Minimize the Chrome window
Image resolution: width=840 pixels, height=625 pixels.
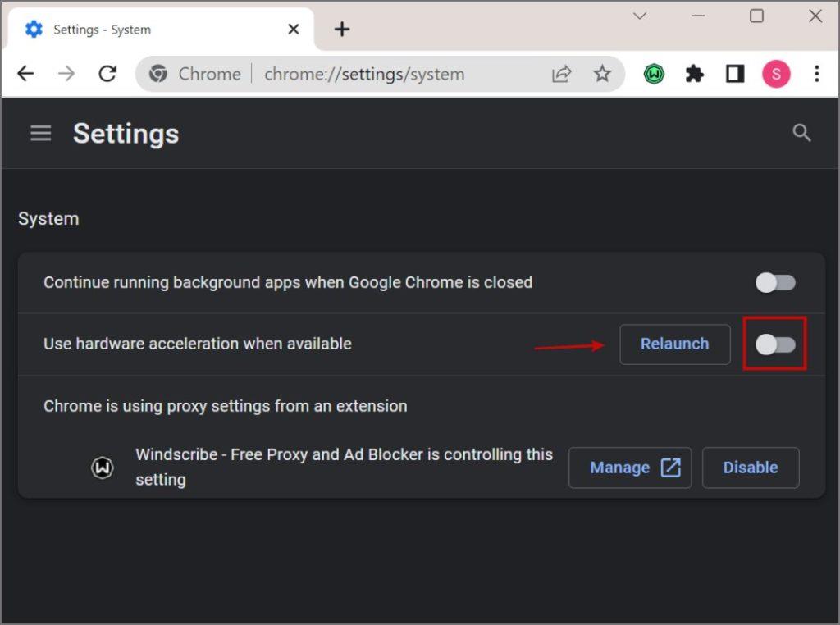698,16
